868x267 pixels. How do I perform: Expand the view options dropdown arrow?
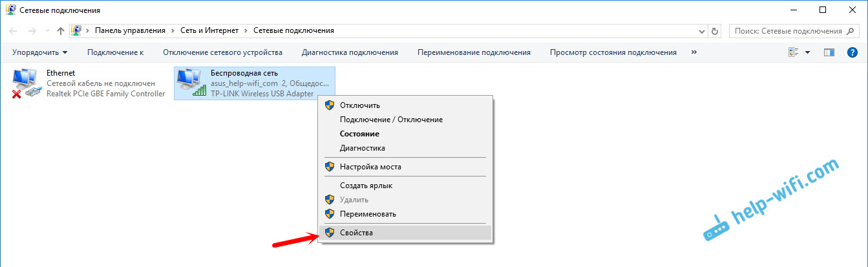point(807,52)
